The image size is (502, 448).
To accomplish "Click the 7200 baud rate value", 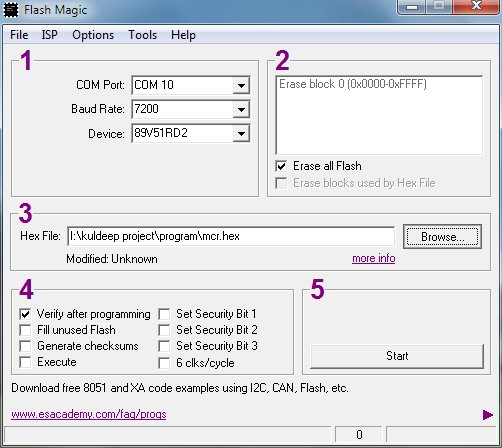I will pyautogui.click(x=183, y=109).
